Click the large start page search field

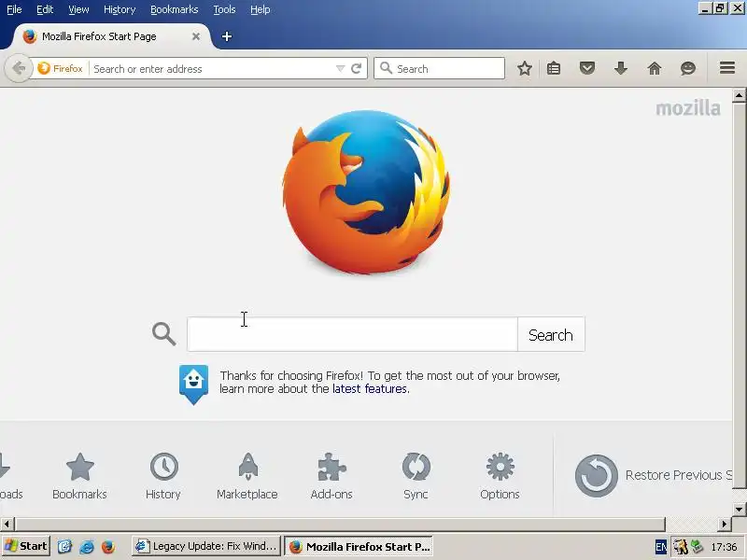coord(352,334)
